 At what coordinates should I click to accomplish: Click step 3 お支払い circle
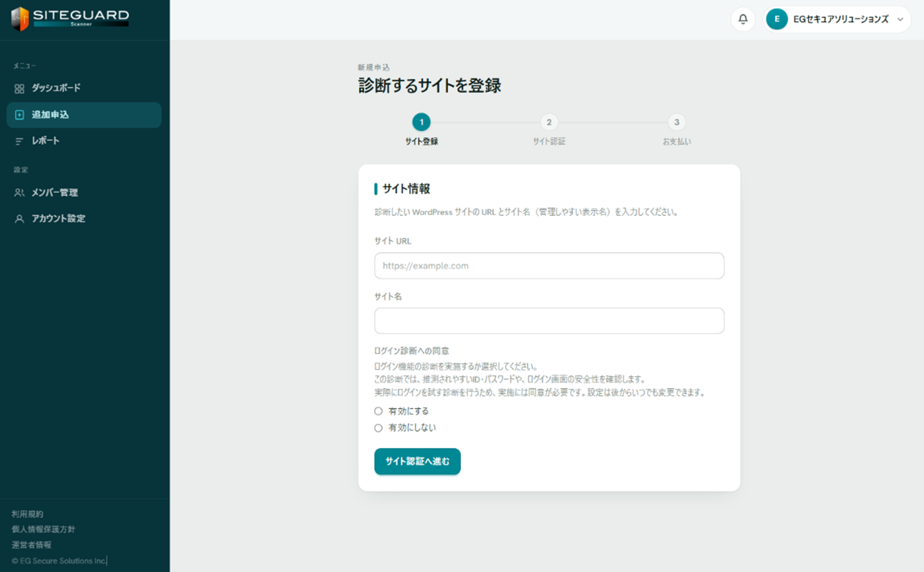[676, 122]
